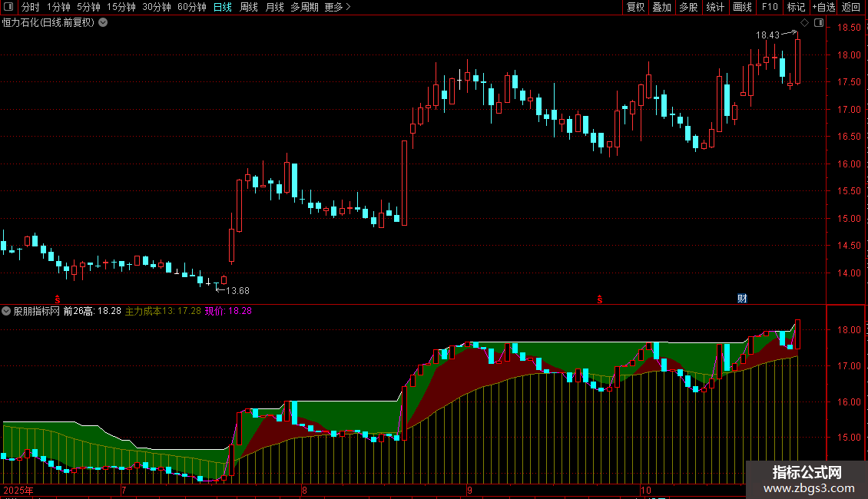This screenshot has height=499, width=868.
Task: Switch to 周线 weekly chart
Action: point(249,7)
